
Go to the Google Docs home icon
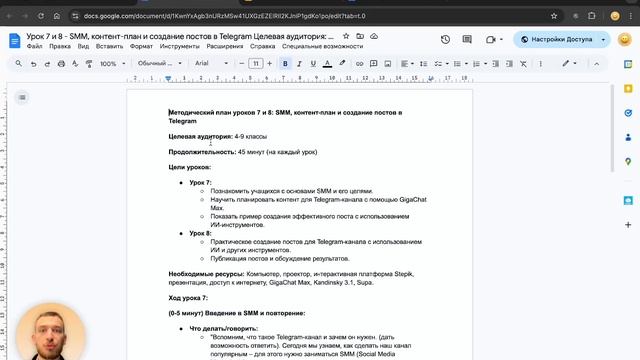15,41
